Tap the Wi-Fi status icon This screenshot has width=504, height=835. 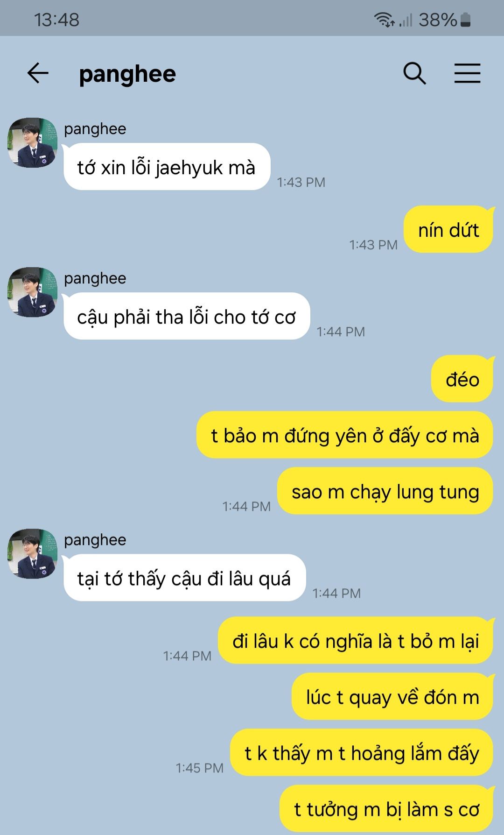(384, 20)
